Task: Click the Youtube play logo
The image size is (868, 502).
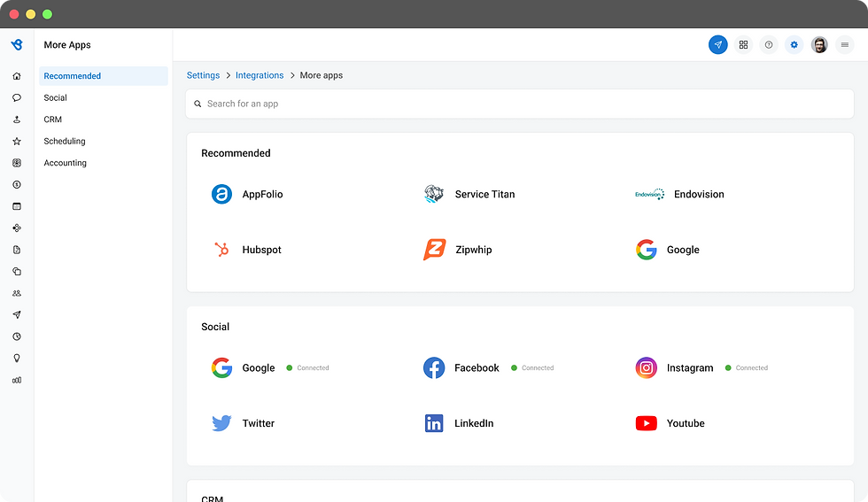Action: (x=646, y=423)
